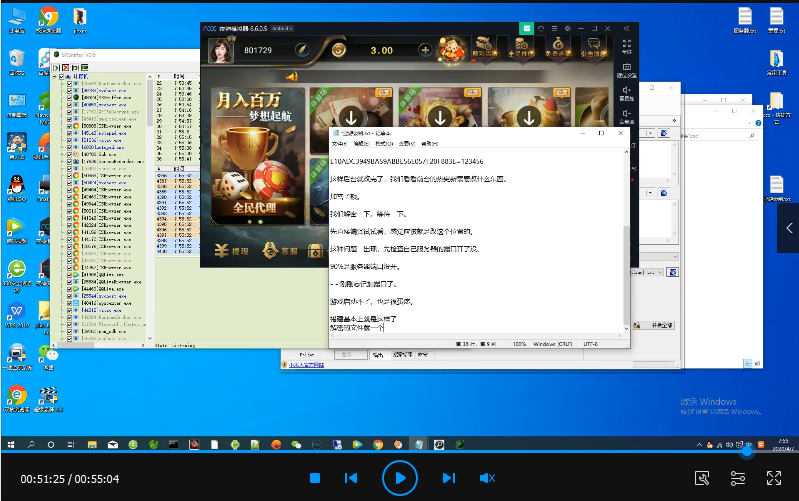The image size is (799, 501).
Task: Expand the arrow tab on the right screen edge
Action: click(x=789, y=228)
